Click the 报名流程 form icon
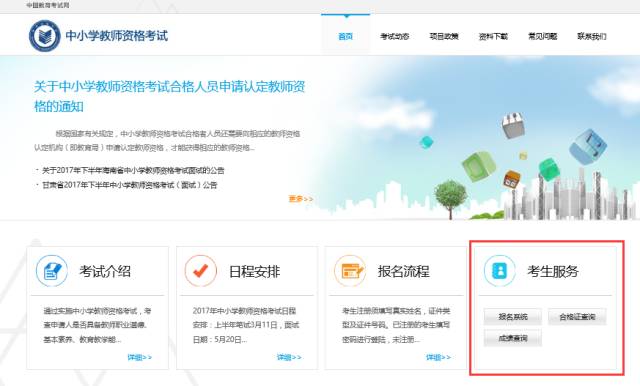Image resolution: width=640 pixels, height=386 pixels. tap(350, 271)
